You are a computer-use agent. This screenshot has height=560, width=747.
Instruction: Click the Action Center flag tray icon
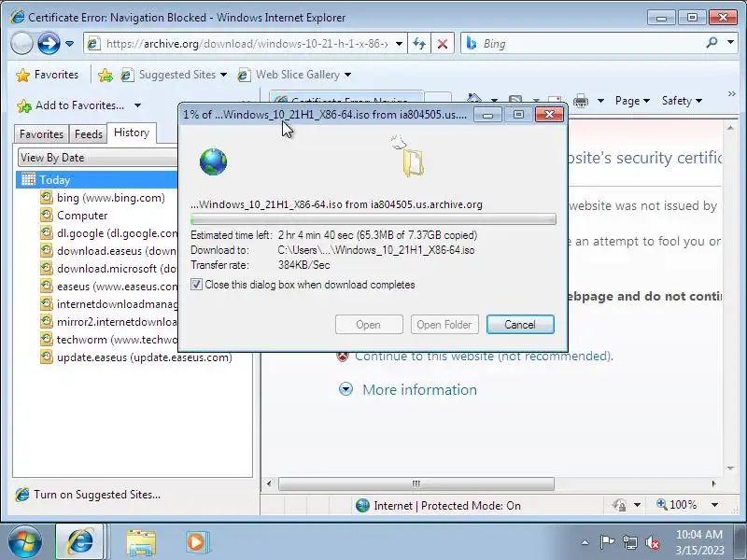[606, 542]
